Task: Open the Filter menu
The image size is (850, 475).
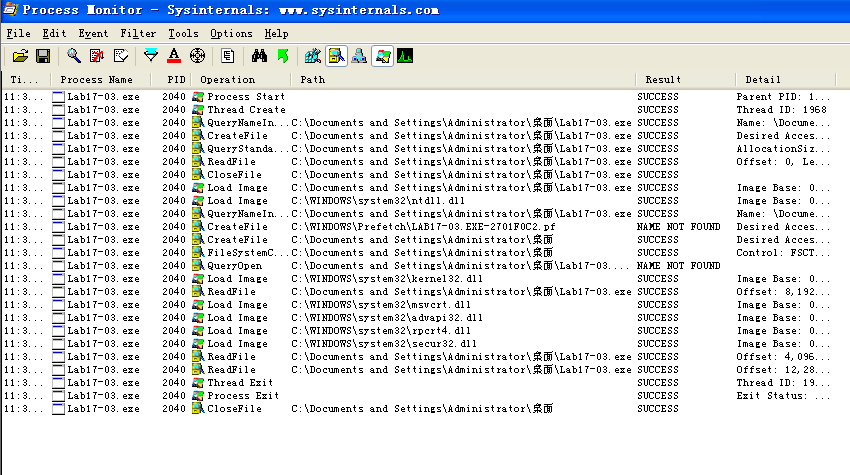Action: [138, 34]
